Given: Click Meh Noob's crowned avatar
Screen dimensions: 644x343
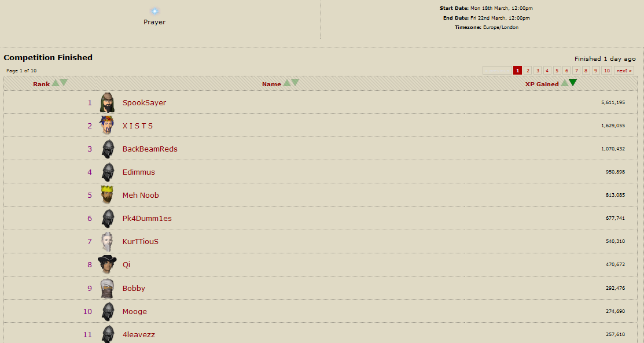Looking at the screenshot, I should tap(107, 195).
